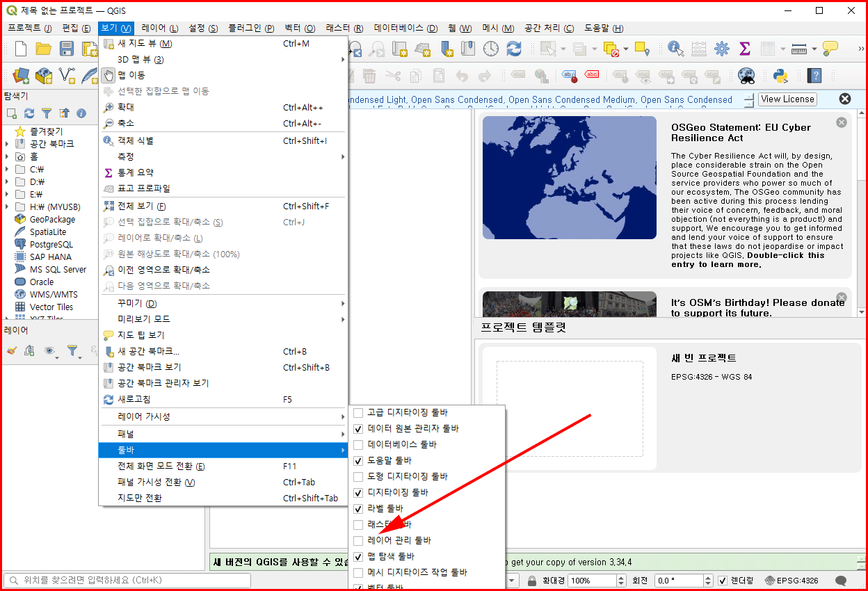The height and width of the screenshot is (591, 868).
Task: Click the browser panel Collapse All icon
Action: pos(64,113)
